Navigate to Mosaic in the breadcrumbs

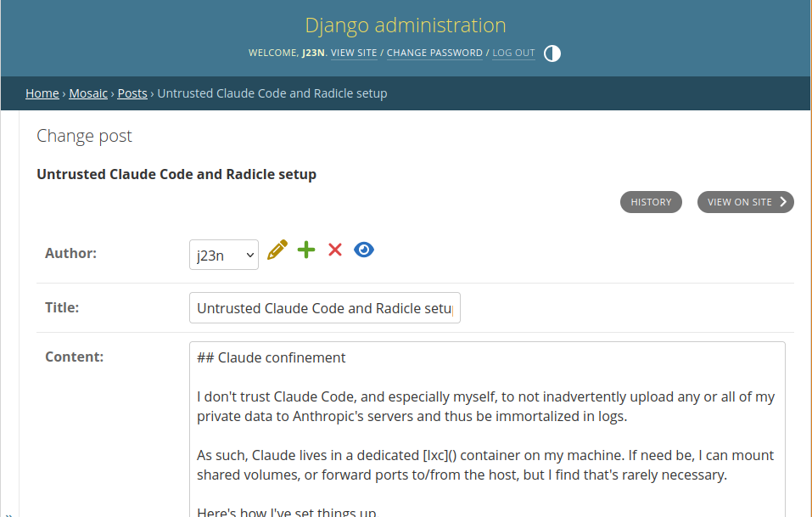[x=88, y=93]
